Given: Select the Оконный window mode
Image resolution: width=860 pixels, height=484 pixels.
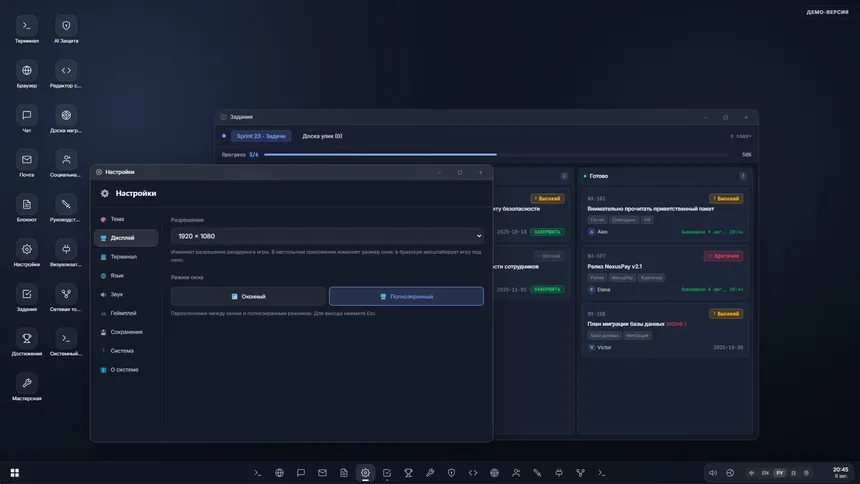Looking at the screenshot, I should (248, 296).
